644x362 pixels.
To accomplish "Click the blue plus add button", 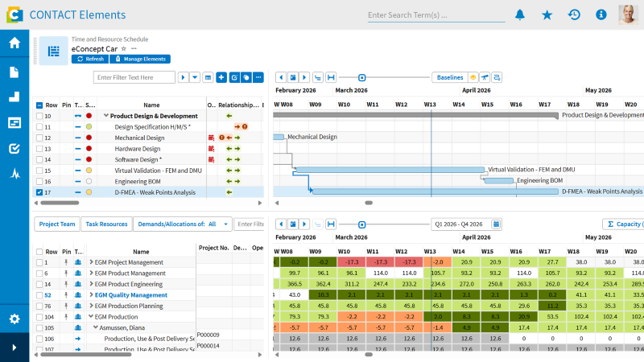I will pos(221,77).
